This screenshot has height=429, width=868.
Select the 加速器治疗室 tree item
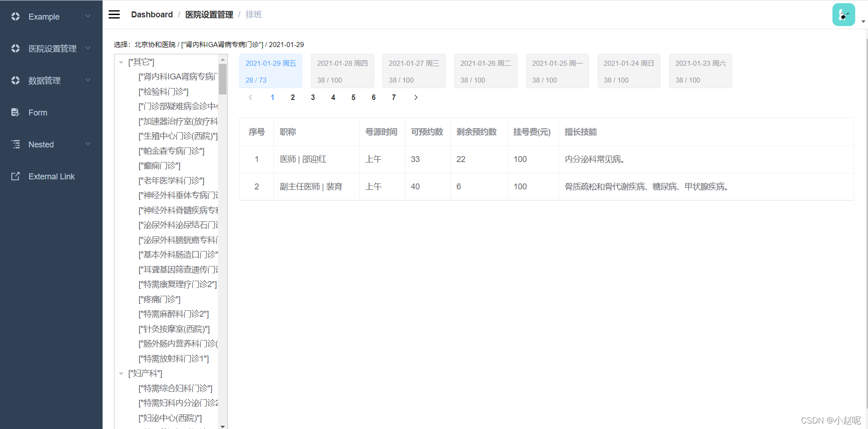point(178,121)
